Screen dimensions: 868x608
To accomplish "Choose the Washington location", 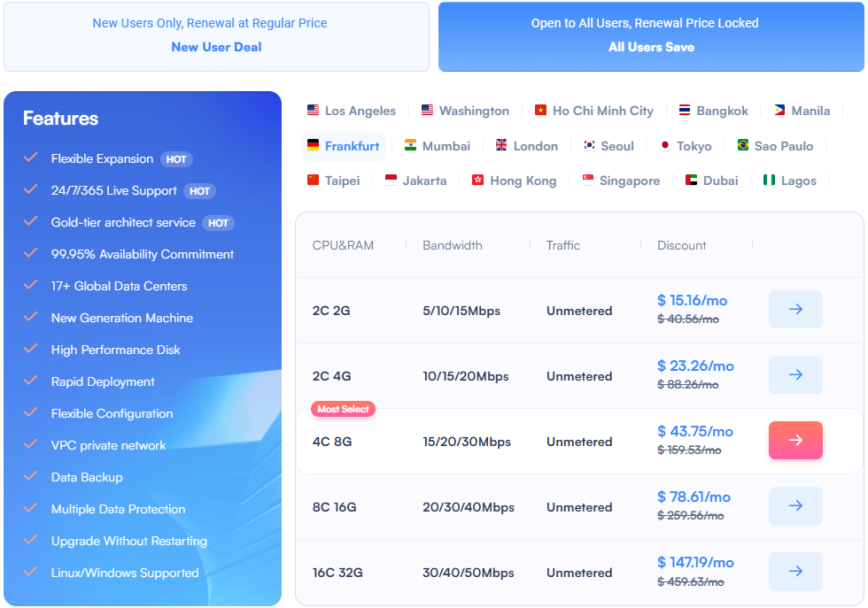I will [x=465, y=111].
